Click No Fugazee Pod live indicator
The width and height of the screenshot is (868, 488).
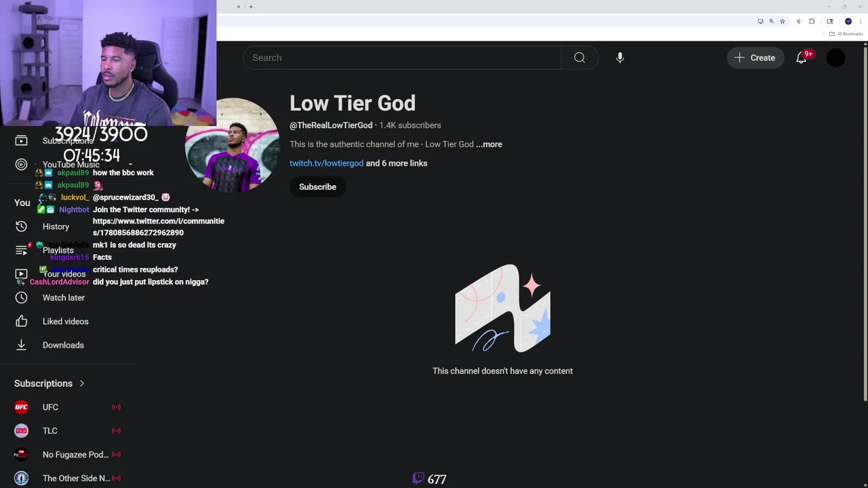(x=116, y=455)
